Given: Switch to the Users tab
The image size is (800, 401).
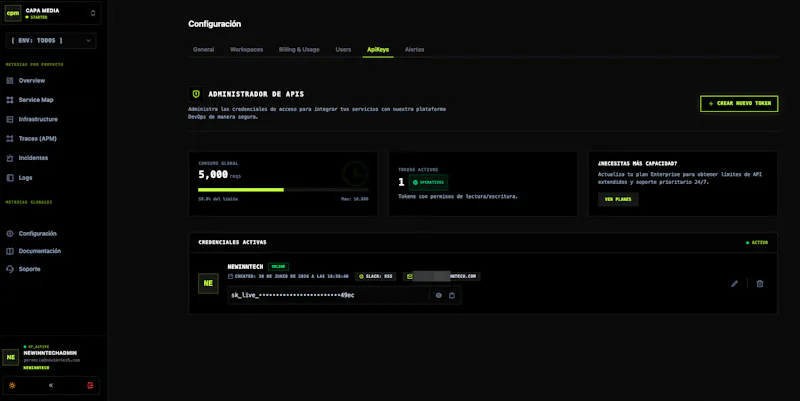Looking at the screenshot, I should click(343, 49).
